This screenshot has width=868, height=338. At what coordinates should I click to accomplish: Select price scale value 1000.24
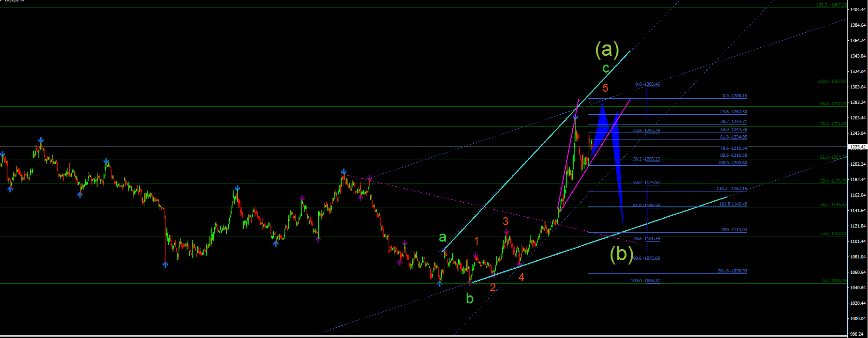[x=858, y=318]
